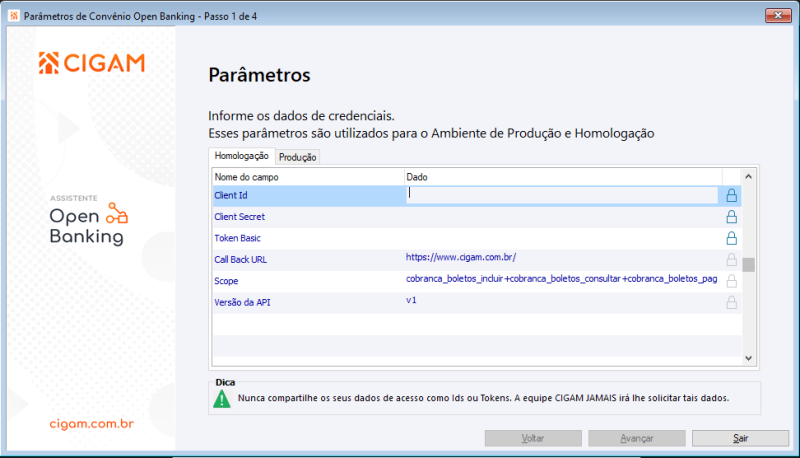Click the disabled Voltar button

533,438
